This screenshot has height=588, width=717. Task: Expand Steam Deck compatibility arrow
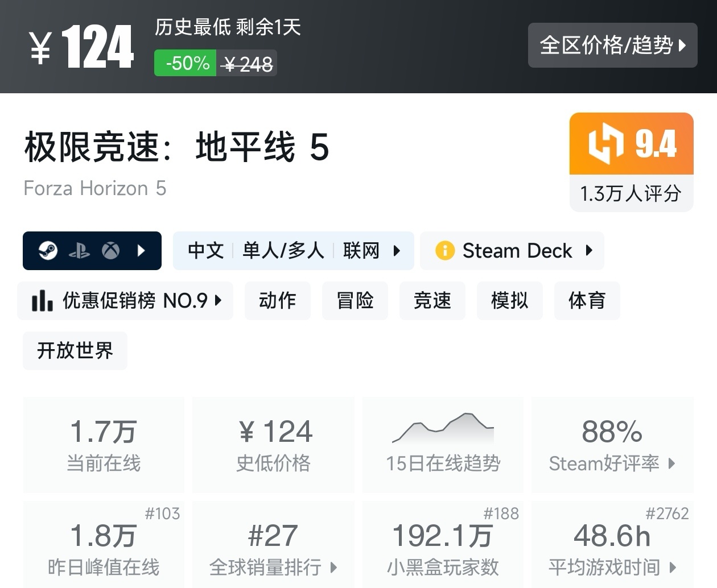coord(589,250)
